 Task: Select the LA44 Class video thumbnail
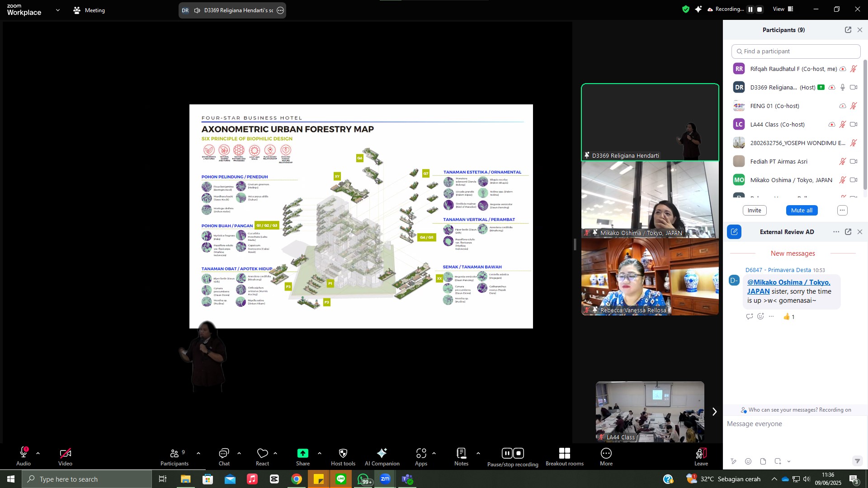tap(650, 412)
